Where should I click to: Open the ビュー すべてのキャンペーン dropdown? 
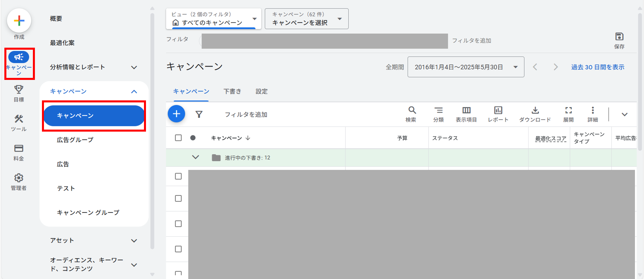point(213,19)
